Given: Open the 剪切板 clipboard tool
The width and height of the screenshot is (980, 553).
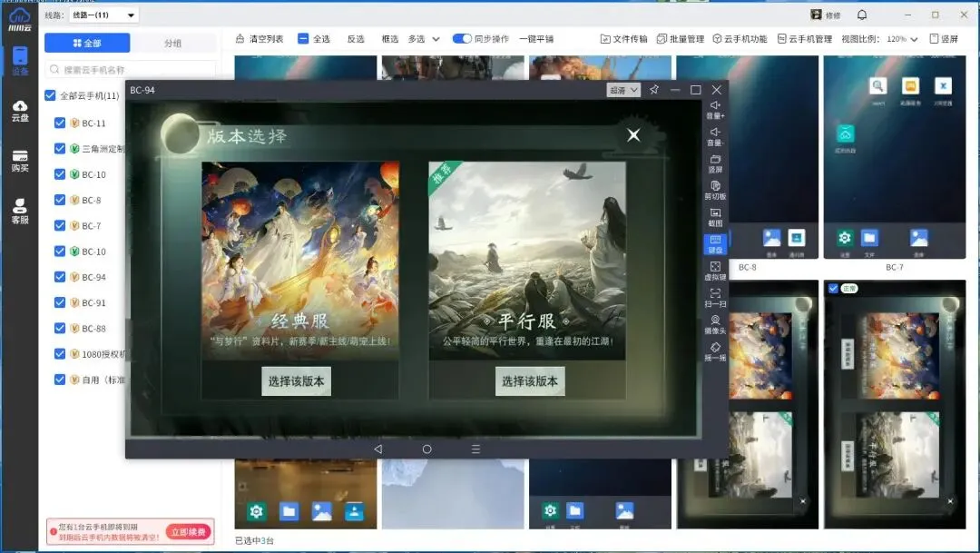Looking at the screenshot, I should tap(715, 191).
